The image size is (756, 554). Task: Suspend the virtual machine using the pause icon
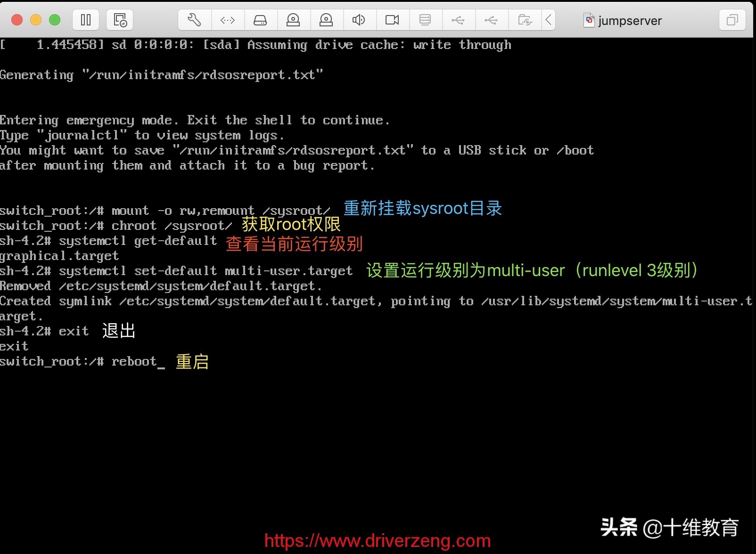[x=85, y=20]
